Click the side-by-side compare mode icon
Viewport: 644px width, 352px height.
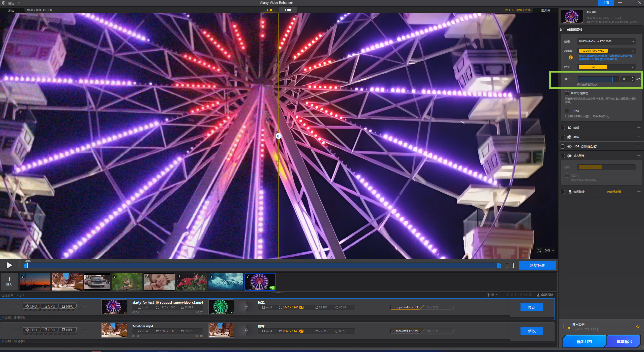point(288,10)
